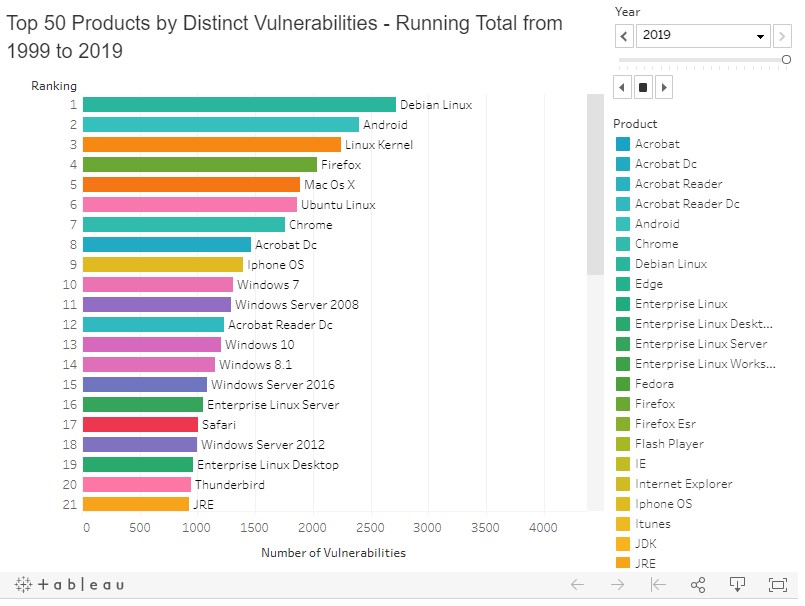Click the undo arrow in the Tableau toolbar
The image size is (805, 606).
pyautogui.click(x=578, y=584)
